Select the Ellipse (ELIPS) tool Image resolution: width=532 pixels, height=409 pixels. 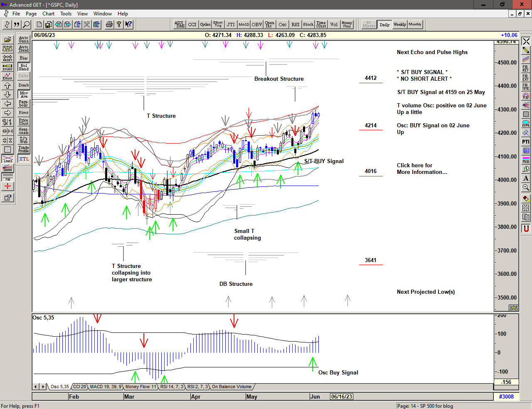click(526, 124)
